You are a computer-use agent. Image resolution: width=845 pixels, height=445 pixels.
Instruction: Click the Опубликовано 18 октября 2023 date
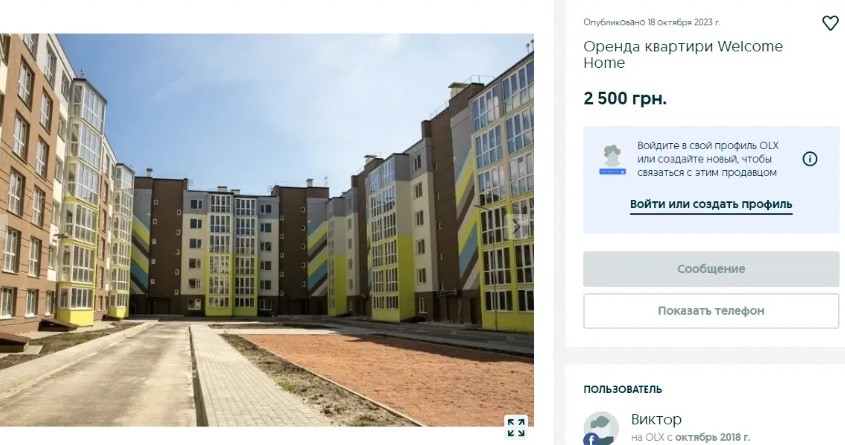pos(652,22)
